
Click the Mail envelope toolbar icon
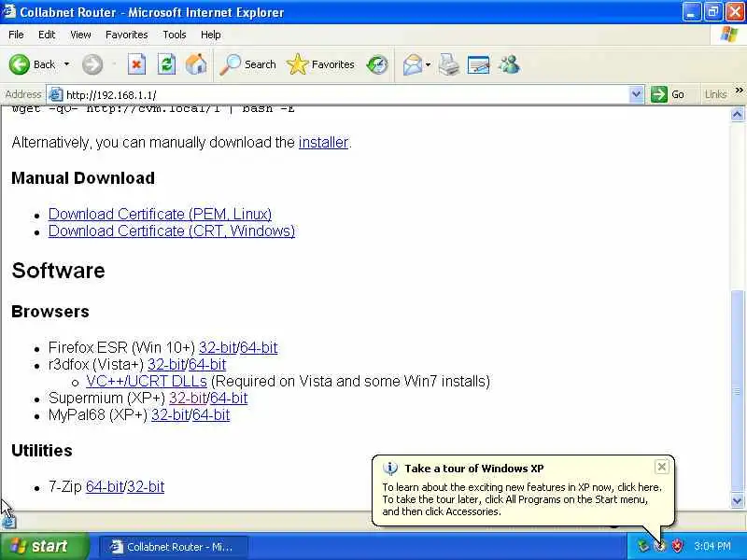point(413,64)
